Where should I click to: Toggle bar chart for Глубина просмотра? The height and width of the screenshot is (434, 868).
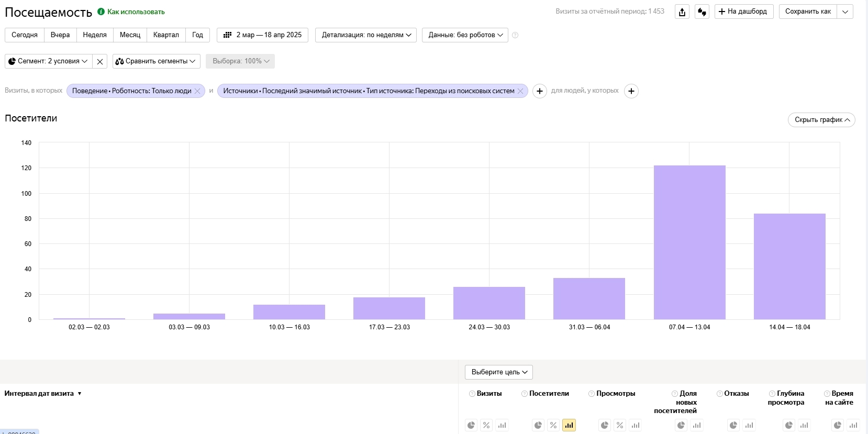coord(804,425)
